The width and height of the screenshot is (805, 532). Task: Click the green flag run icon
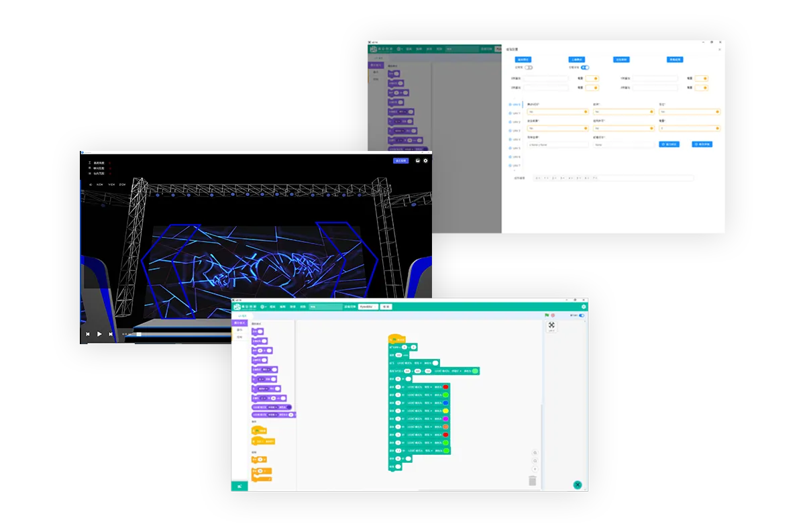[x=547, y=315]
